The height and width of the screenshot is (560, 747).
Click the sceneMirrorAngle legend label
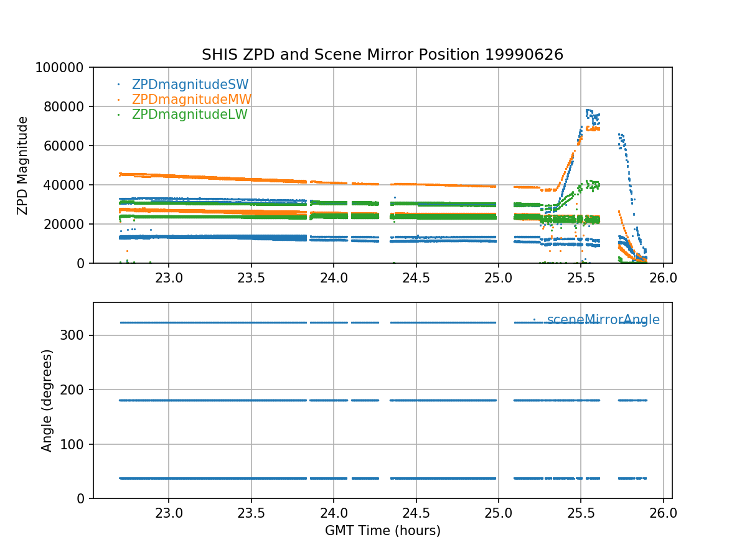click(x=603, y=320)
